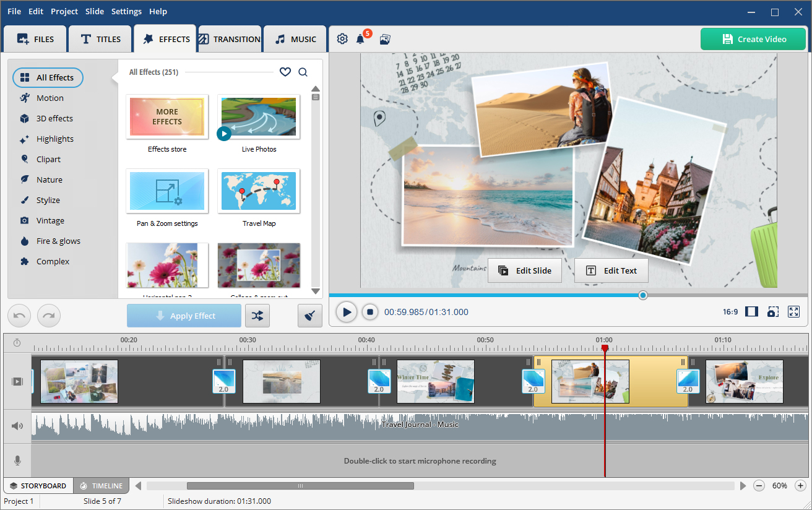Open the effects search magnifier
812x510 pixels.
303,72
